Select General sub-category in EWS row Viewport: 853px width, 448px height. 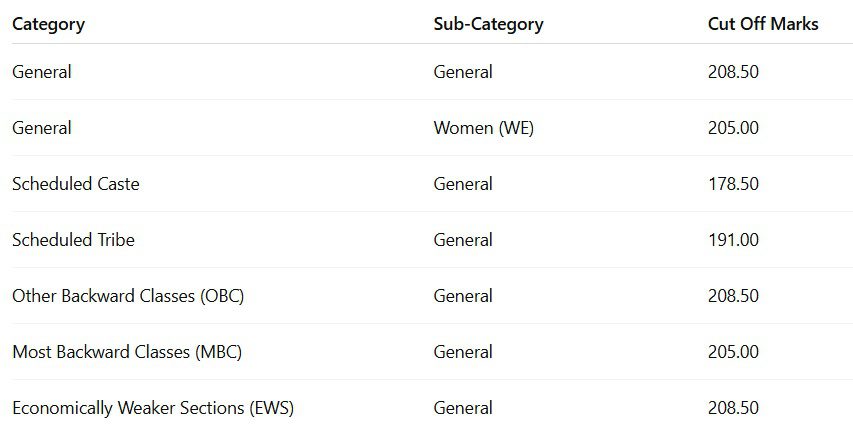[463, 408]
